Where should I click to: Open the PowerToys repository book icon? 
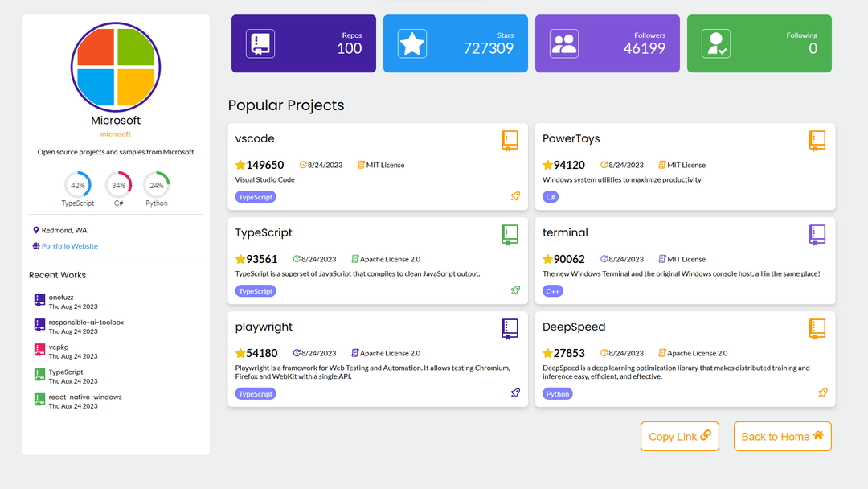[817, 141]
